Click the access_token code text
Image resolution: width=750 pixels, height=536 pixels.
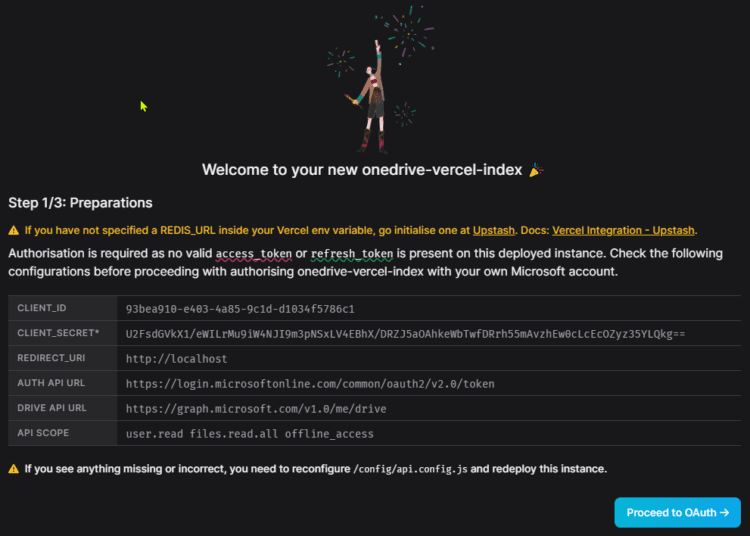click(x=254, y=253)
